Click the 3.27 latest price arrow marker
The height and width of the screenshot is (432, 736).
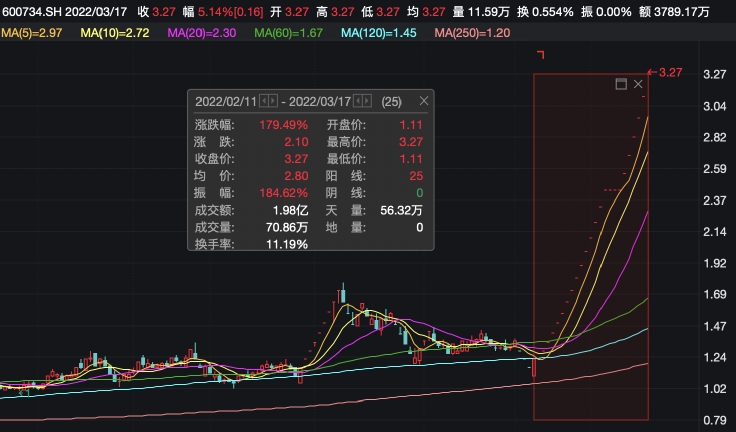tap(665, 72)
